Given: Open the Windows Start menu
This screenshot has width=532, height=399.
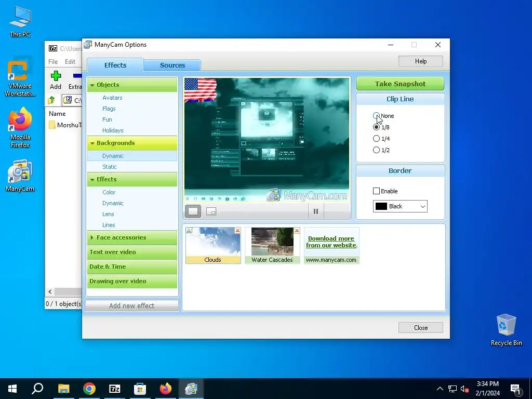Looking at the screenshot, I should pos(12,389).
